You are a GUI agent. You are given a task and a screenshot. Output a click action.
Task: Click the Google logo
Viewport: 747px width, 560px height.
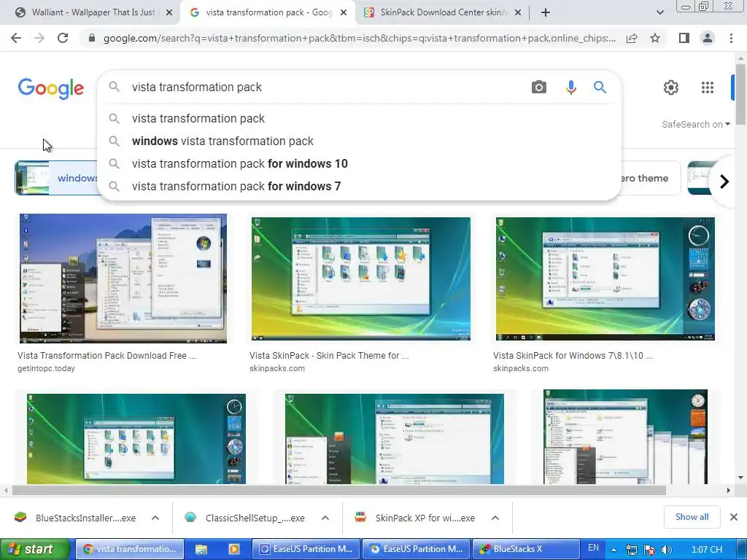point(51,88)
